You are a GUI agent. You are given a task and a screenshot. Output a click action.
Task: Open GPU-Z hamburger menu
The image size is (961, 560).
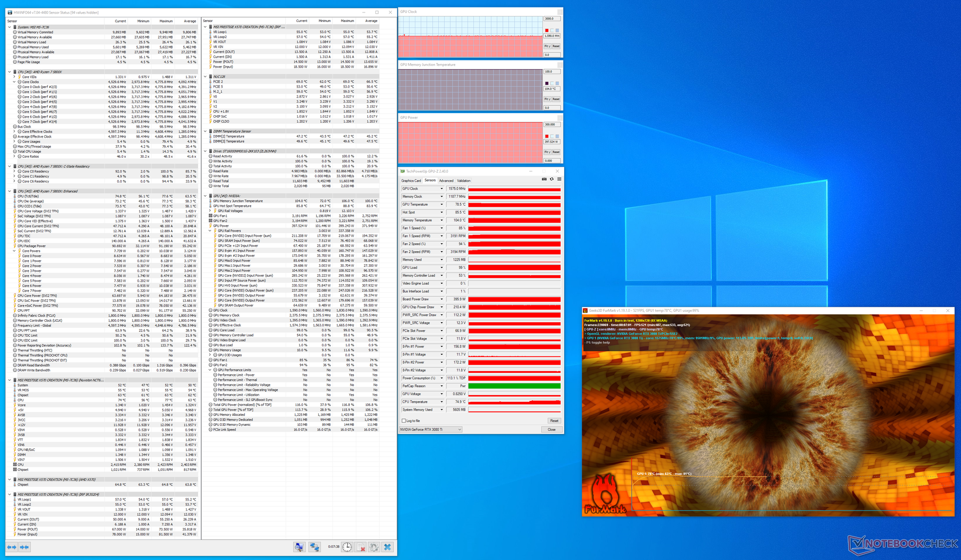[559, 179]
